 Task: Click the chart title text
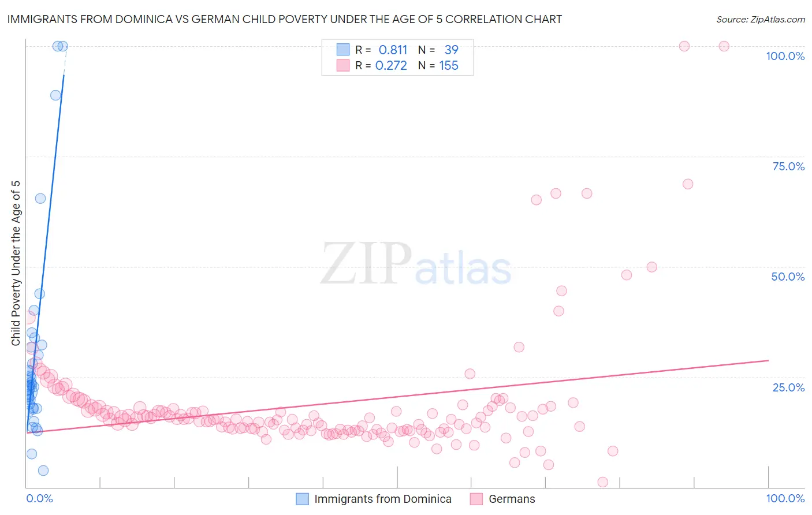pyautogui.click(x=284, y=19)
